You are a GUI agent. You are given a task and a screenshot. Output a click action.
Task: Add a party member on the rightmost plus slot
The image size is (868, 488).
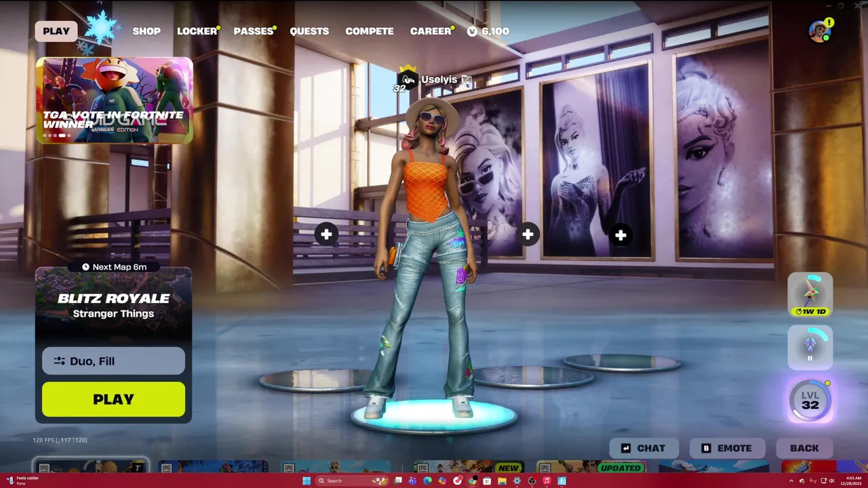620,235
